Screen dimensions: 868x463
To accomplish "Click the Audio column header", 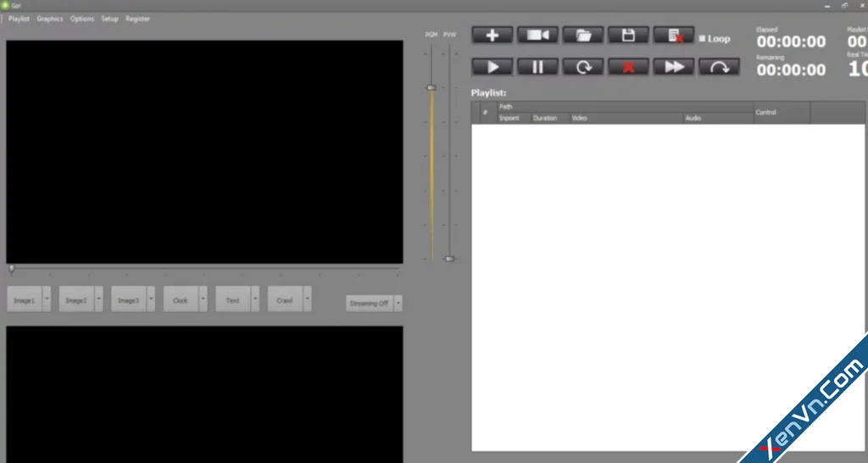I will tap(718, 118).
